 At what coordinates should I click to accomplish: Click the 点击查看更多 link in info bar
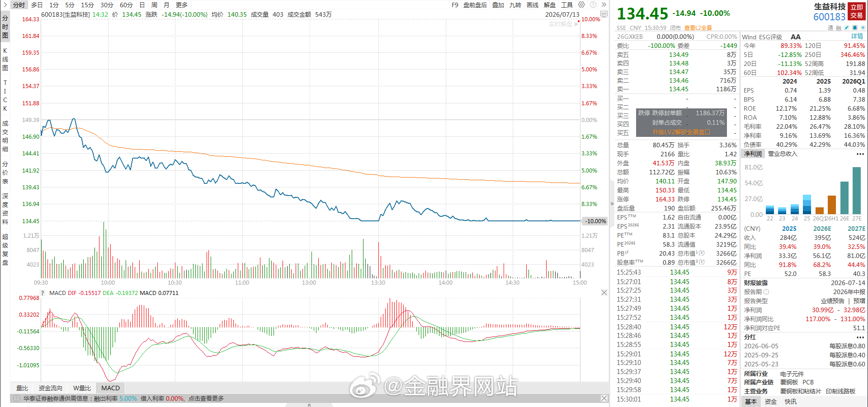tap(206, 398)
